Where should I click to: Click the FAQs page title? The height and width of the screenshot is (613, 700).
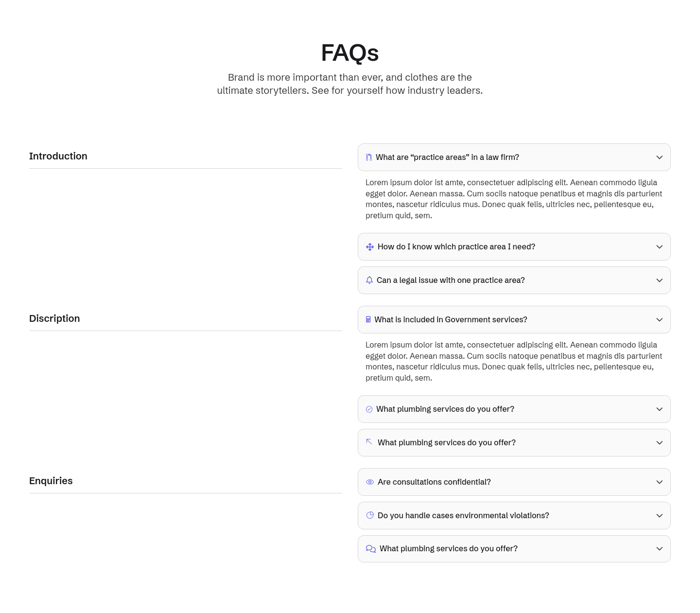pos(350,53)
